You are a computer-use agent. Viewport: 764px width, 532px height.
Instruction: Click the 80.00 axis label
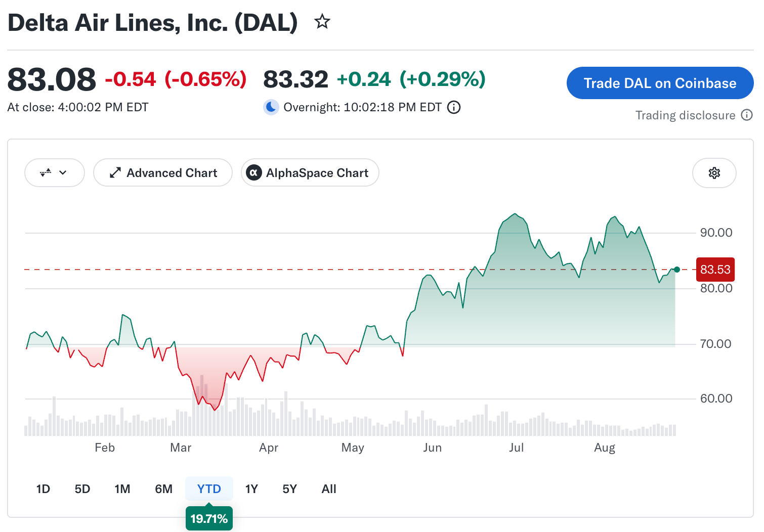[716, 288]
